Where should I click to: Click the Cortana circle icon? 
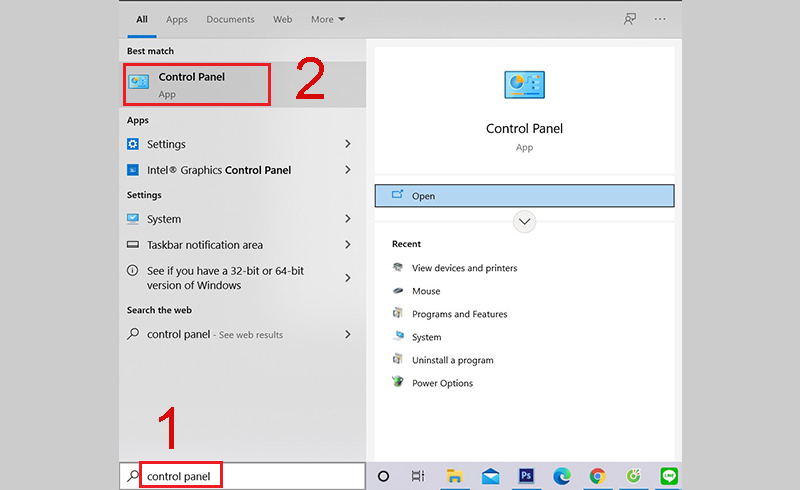pyautogui.click(x=383, y=476)
